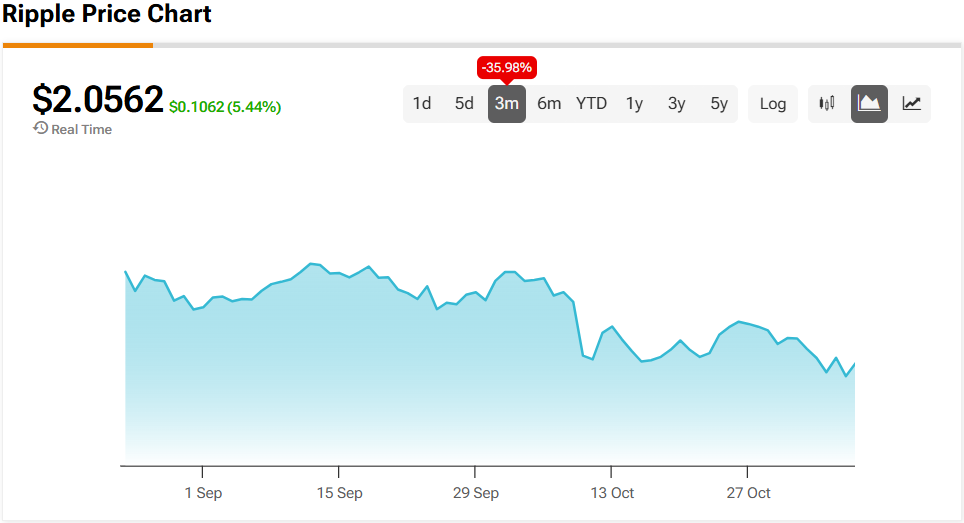Toggle the Log scale button
The width and height of the screenshot is (964, 523).
772,104
